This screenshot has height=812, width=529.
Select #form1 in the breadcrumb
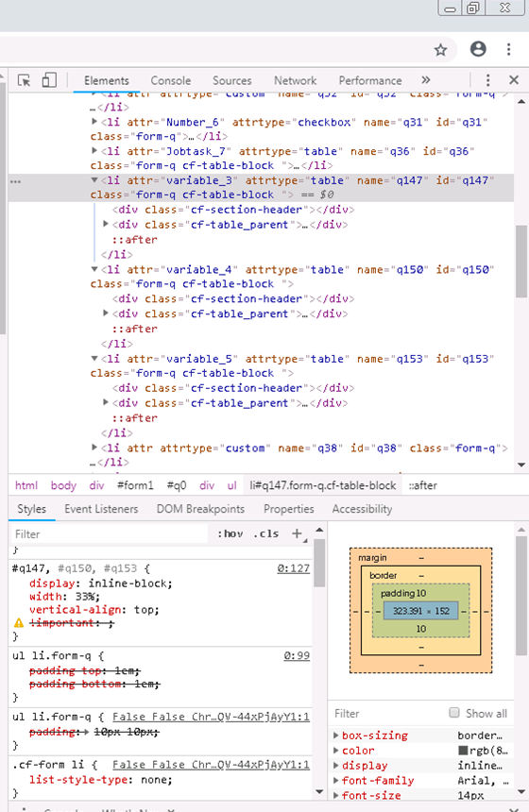tap(135, 485)
